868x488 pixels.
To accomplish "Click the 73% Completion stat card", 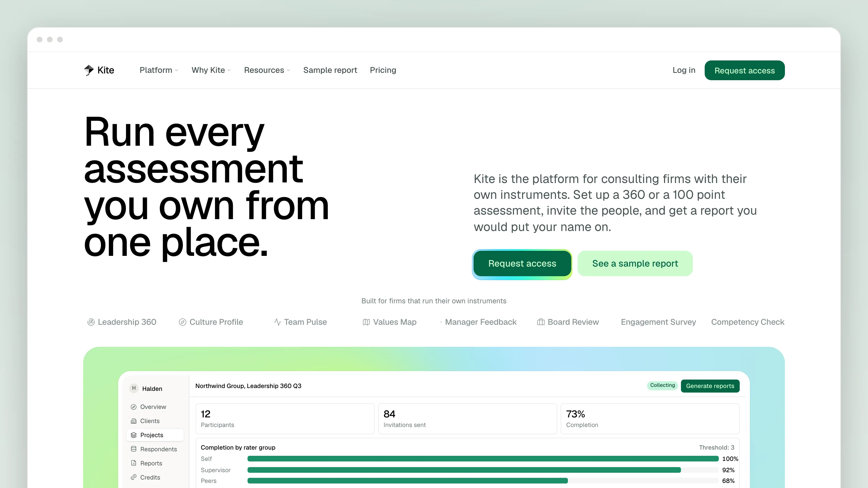I will click(650, 419).
